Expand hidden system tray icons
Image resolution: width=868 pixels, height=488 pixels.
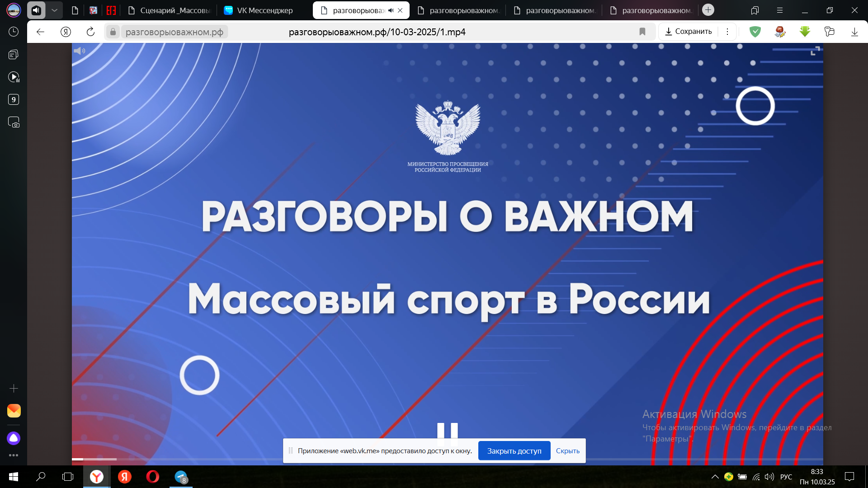click(715, 477)
